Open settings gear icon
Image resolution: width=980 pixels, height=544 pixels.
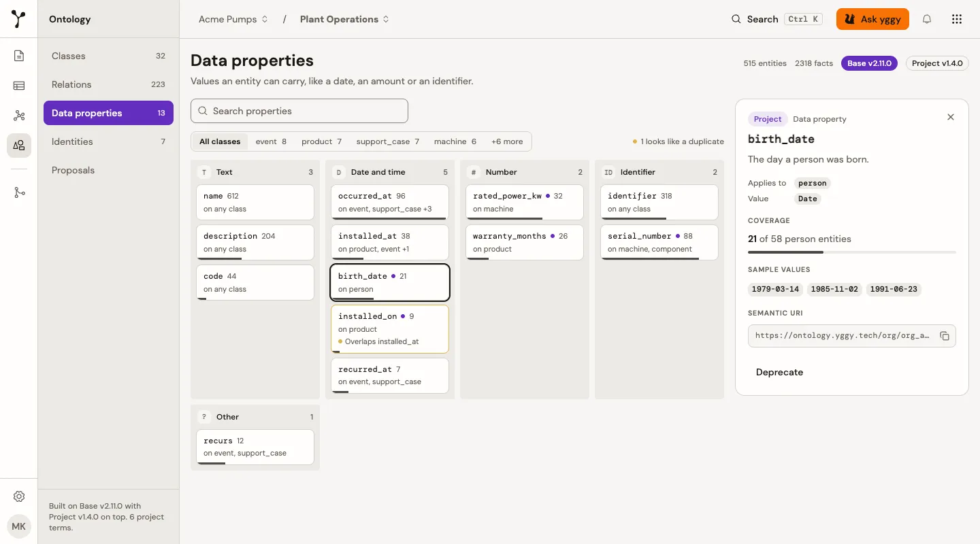point(19,496)
